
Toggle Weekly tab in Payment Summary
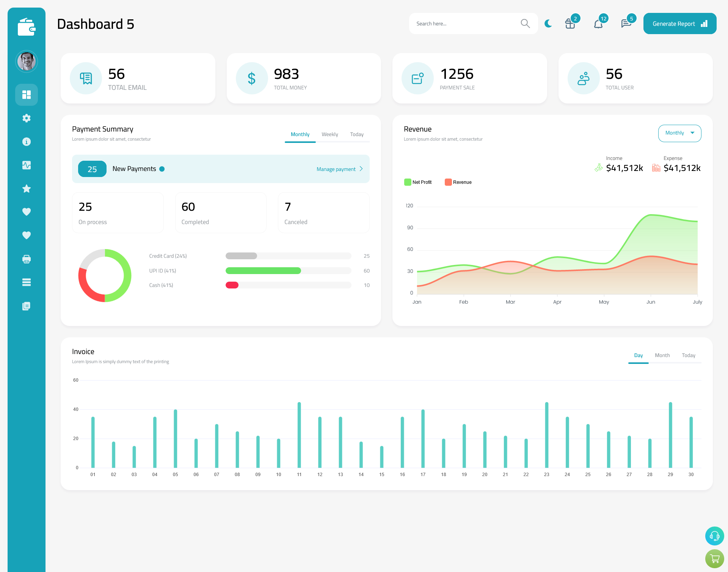tap(329, 134)
